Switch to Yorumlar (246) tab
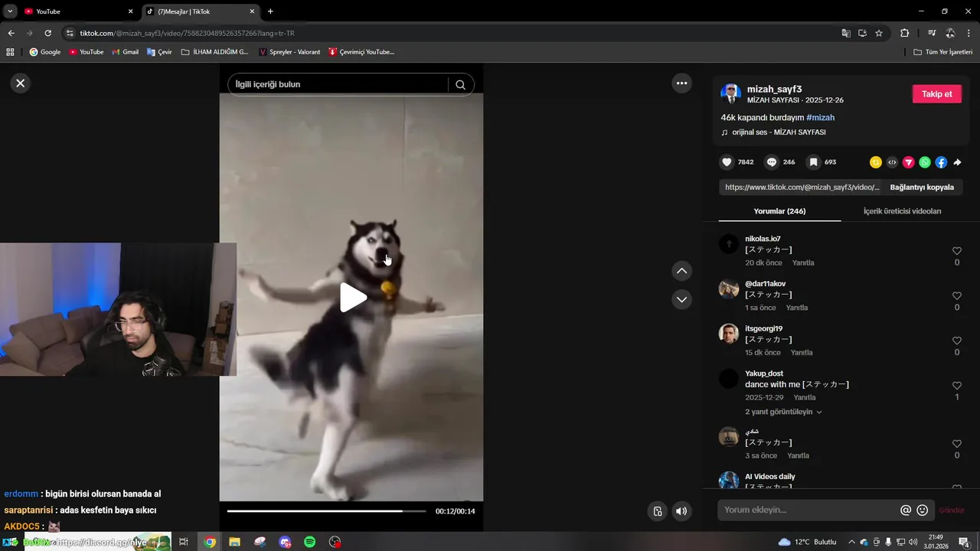This screenshot has width=980, height=551. click(x=779, y=211)
